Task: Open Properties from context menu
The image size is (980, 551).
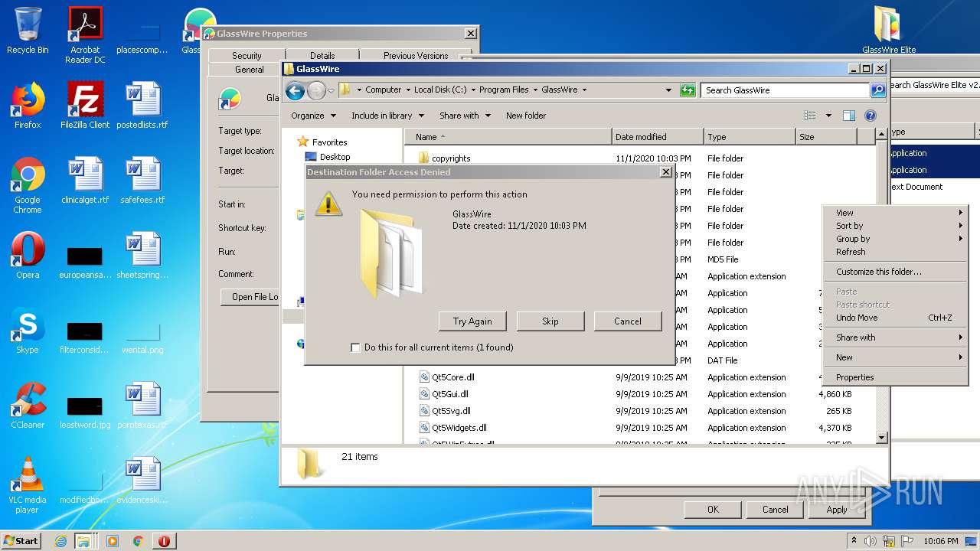Action: coord(897,377)
